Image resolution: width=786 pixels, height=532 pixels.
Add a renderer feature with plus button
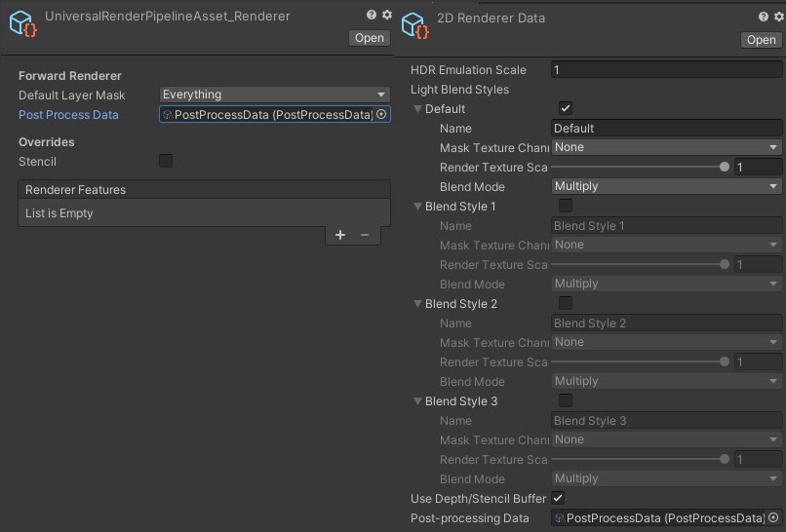click(340, 235)
